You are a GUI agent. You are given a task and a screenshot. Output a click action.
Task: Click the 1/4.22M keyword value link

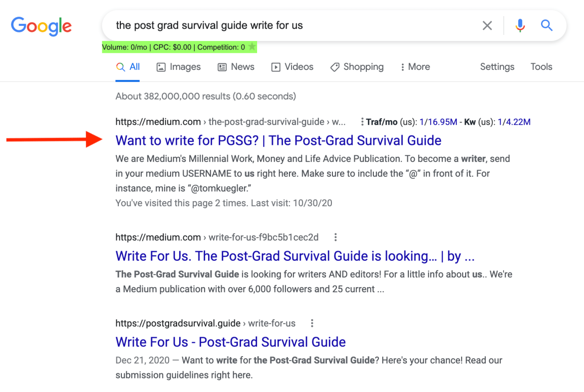[x=514, y=122]
